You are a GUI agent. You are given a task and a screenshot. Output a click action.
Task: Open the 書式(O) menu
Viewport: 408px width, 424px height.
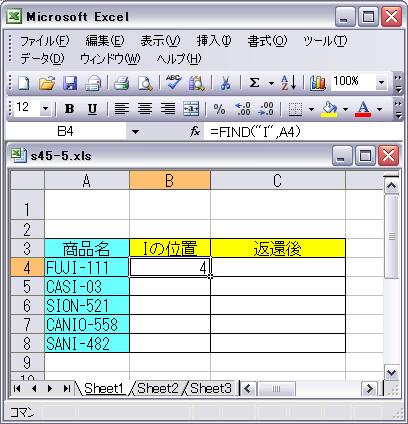pos(267,41)
